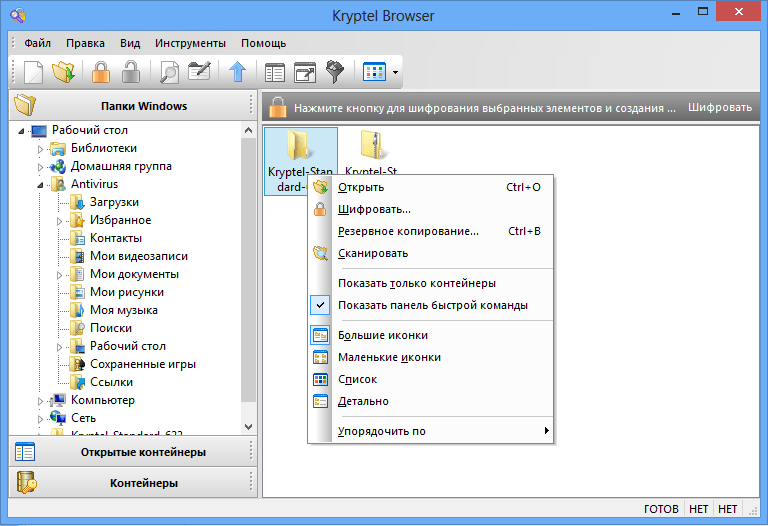Viewport: 768px width, 526px height.
Task: Select Список view option
Action: [x=431, y=379]
